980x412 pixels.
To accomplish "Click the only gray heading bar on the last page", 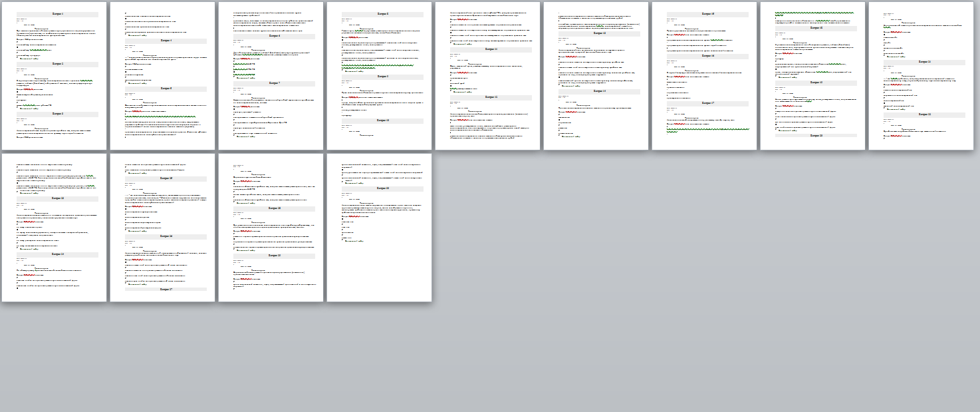I will pyautogui.click(x=382, y=188).
